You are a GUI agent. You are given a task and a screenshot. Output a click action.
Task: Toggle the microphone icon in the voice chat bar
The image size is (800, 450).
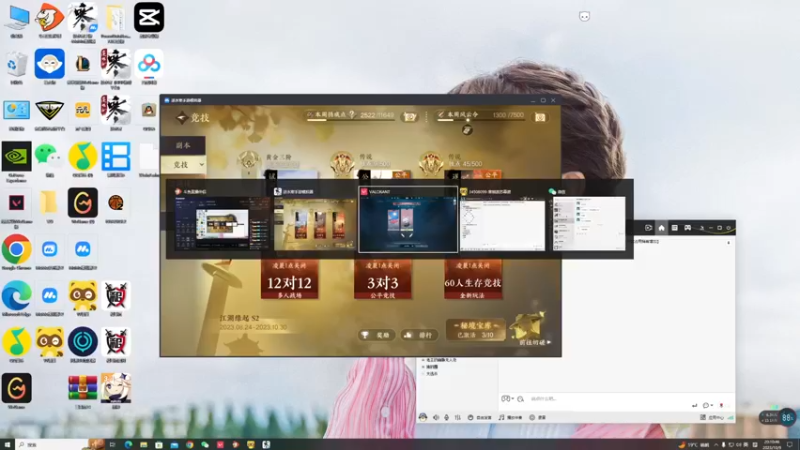(x=446, y=417)
